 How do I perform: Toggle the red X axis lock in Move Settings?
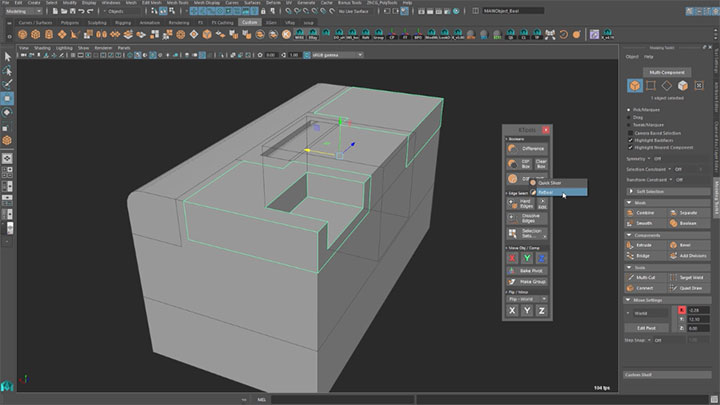[682, 310]
